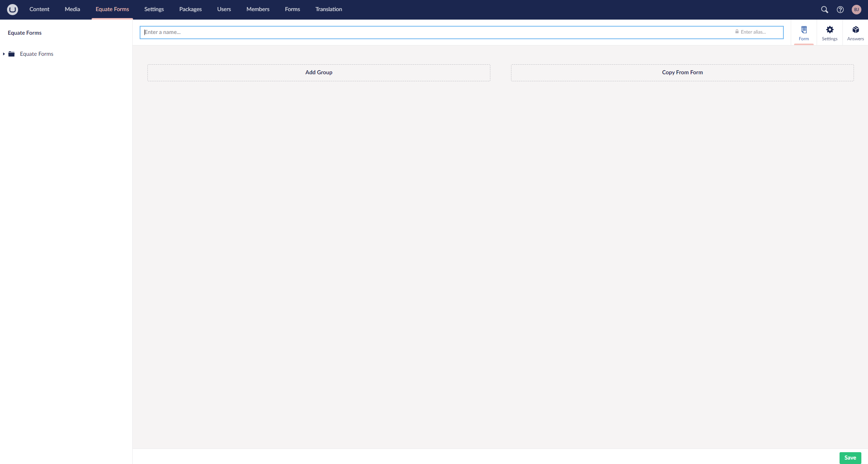Expand the Equate Forms tree arrow
The image size is (868, 464).
tap(4, 54)
